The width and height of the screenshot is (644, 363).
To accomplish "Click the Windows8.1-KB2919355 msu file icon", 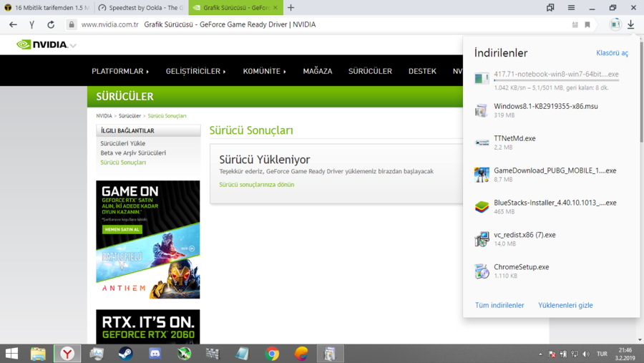I will point(482,110).
